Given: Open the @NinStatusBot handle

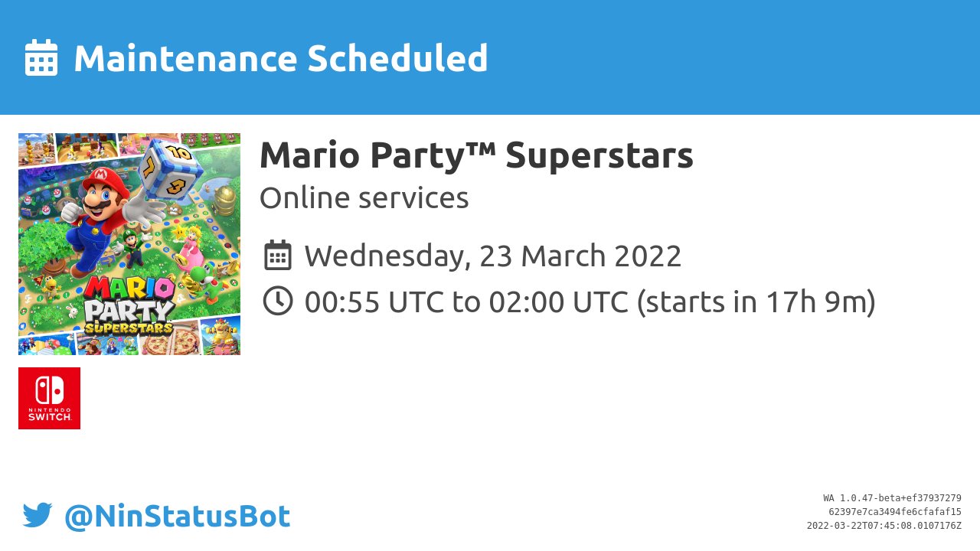Looking at the screenshot, I should pyautogui.click(x=177, y=517).
